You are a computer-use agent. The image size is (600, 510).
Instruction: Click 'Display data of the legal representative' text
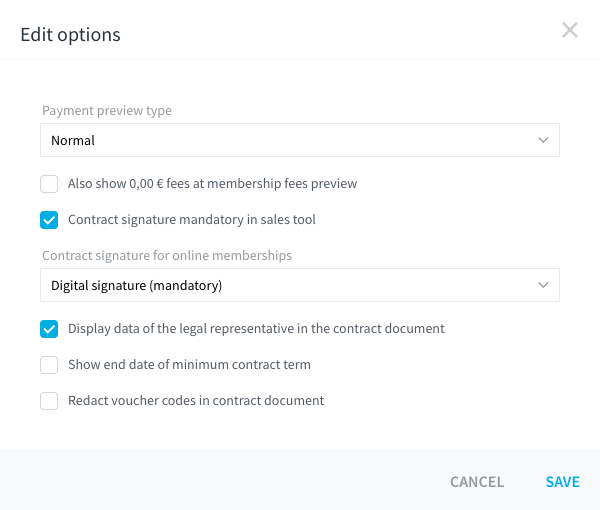pyautogui.click(x=256, y=329)
